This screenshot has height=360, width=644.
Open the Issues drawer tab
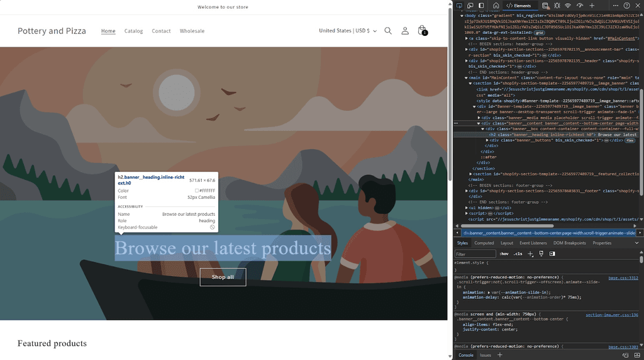(486, 355)
